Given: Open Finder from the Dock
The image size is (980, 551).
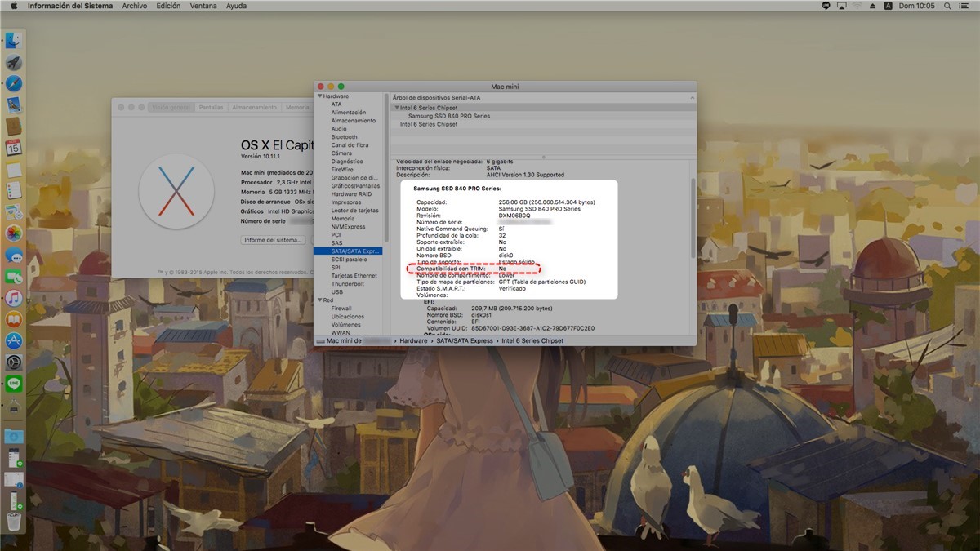Looking at the screenshot, I should coord(13,41).
